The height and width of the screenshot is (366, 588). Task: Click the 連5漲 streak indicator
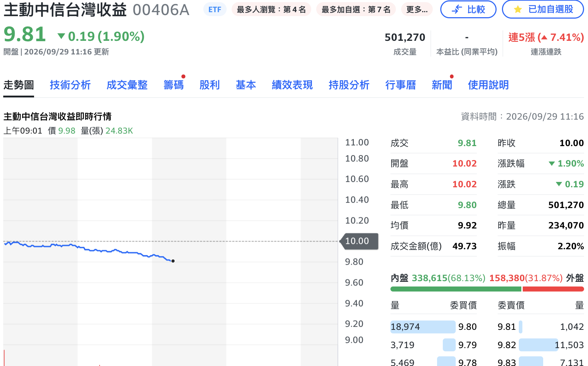(546, 37)
